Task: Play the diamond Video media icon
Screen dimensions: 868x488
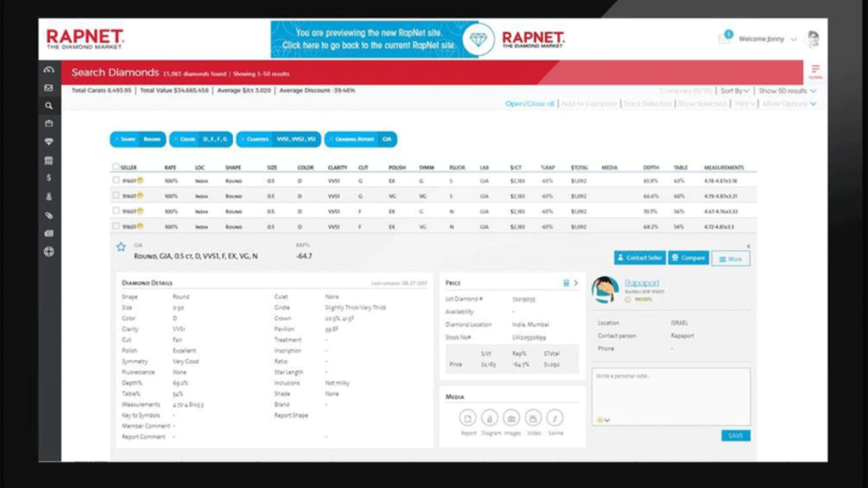Action: pos(533,418)
